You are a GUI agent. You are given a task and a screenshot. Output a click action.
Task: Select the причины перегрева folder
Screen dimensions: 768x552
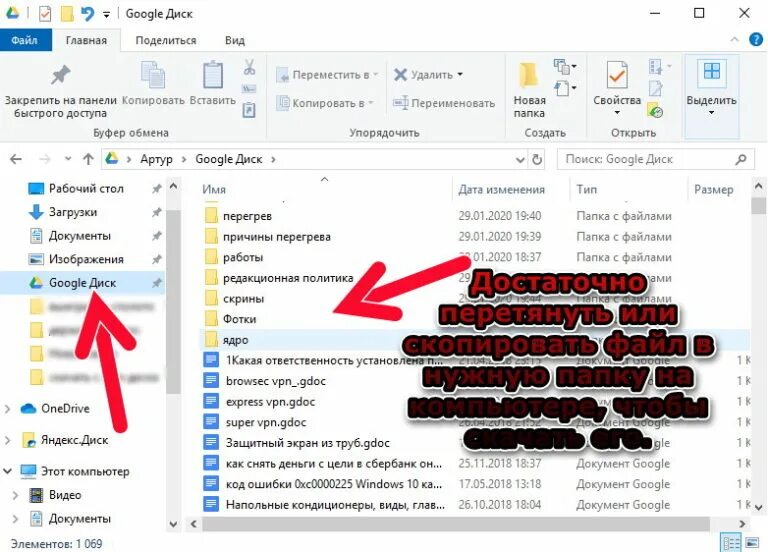(x=277, y=237)
